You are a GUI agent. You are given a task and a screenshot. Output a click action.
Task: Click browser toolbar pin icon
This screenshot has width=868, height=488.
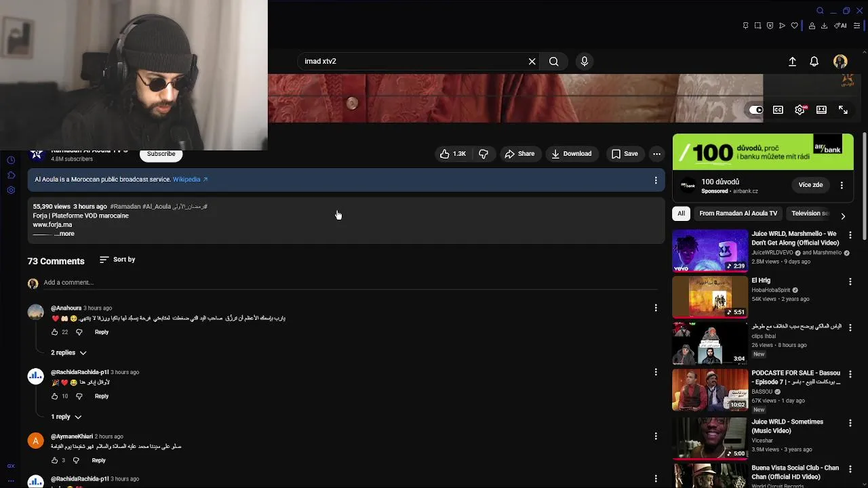(745, 26)
